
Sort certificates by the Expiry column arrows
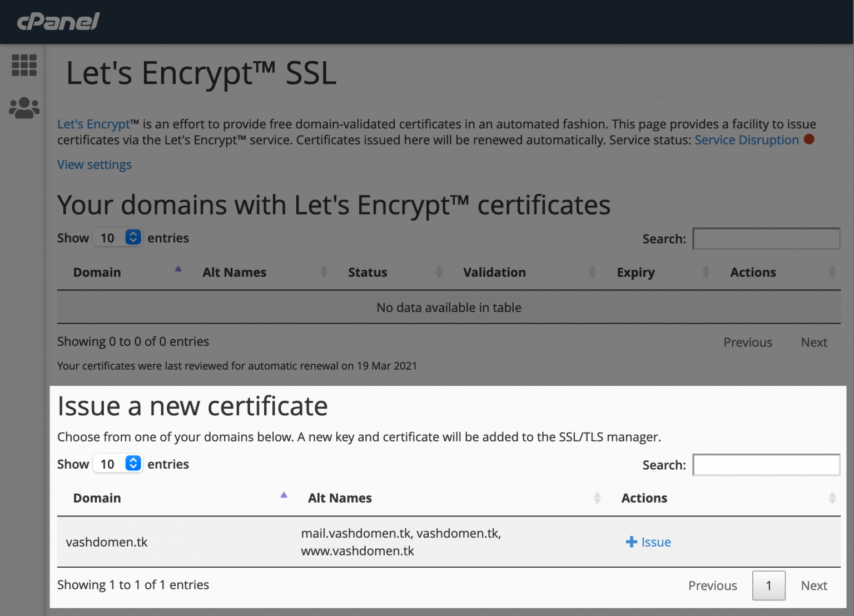[706, 272]
